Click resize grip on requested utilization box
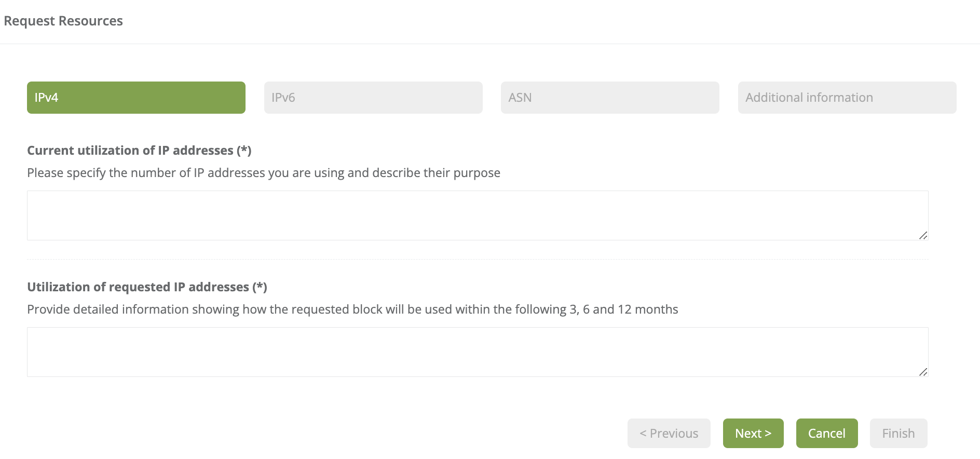Image resolution: width=980 pixels, height=459 pixels. [923, 372]
